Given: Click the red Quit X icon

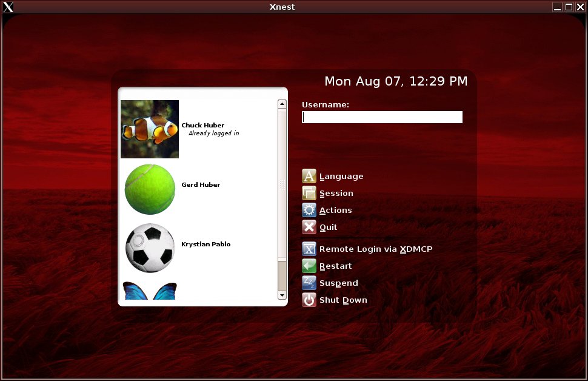Looking at the screenshot, I should (309, 227).
